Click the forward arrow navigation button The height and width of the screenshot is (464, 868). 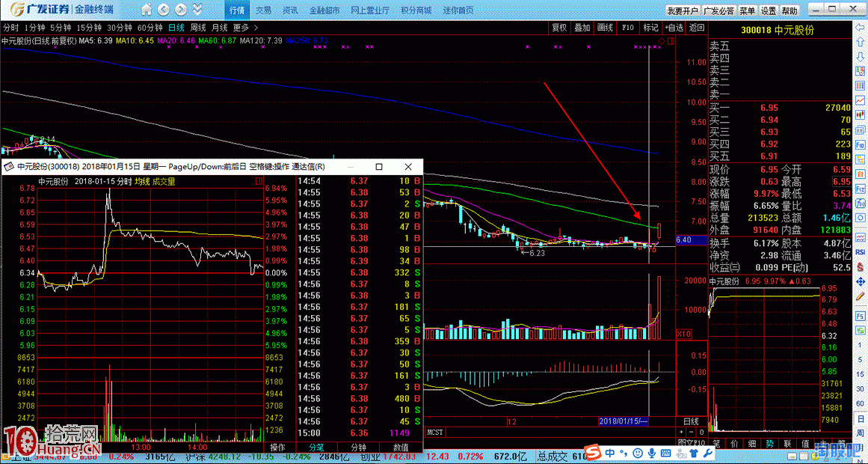tap(180, 10)
